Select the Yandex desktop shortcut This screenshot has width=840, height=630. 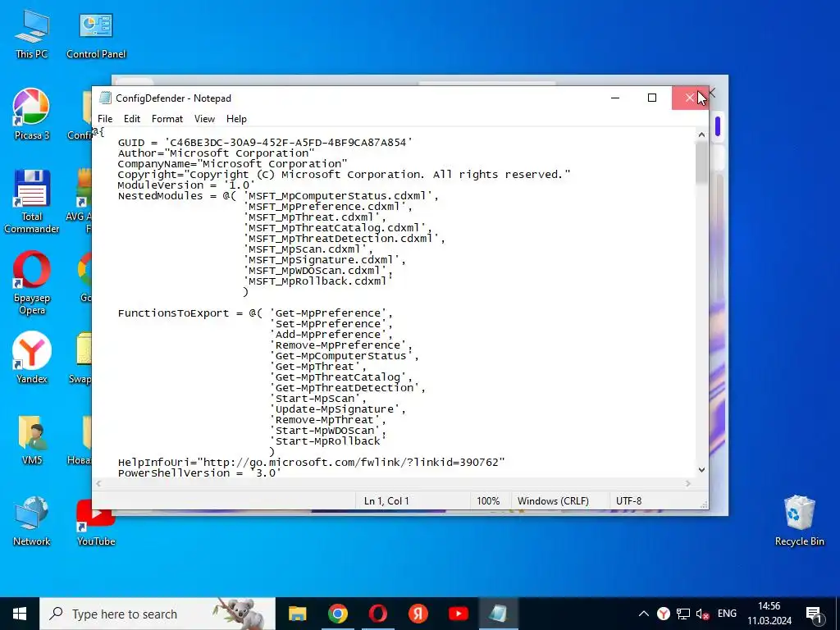32,358
